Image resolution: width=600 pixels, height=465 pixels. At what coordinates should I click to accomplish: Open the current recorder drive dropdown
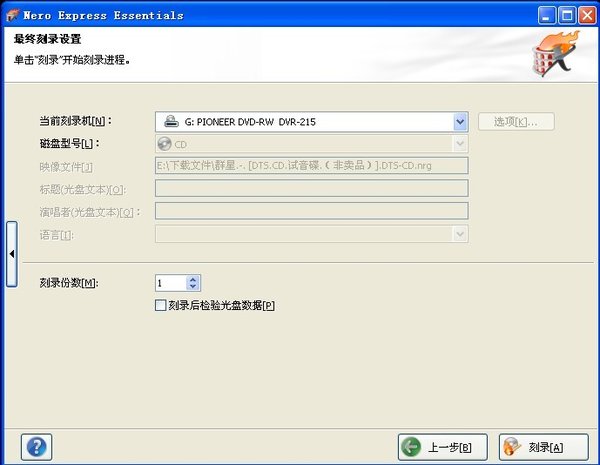pyautogui.click(x=460, y=122)
